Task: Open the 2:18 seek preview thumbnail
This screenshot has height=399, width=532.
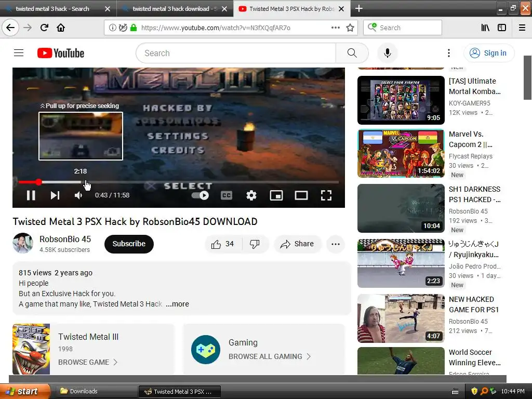Action: pyautogui.click(x=81, y=136)
